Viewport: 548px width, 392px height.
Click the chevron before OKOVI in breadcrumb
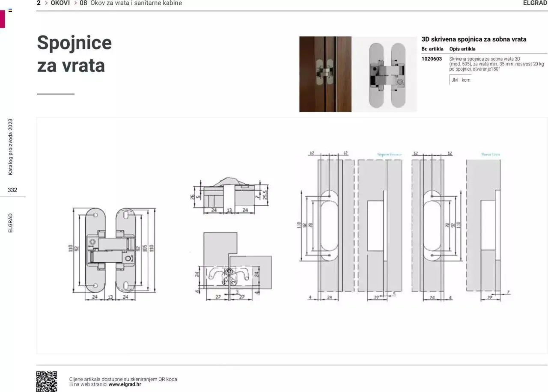46,3
